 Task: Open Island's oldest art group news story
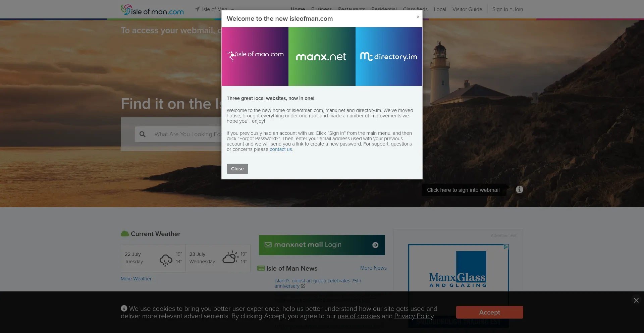[x=318, y=283]
